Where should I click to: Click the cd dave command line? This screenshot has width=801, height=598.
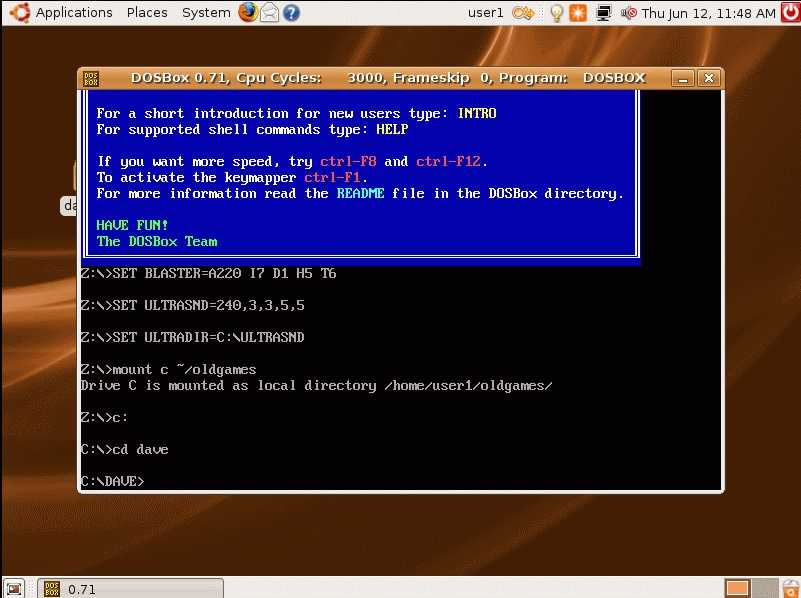pos(125,449)
